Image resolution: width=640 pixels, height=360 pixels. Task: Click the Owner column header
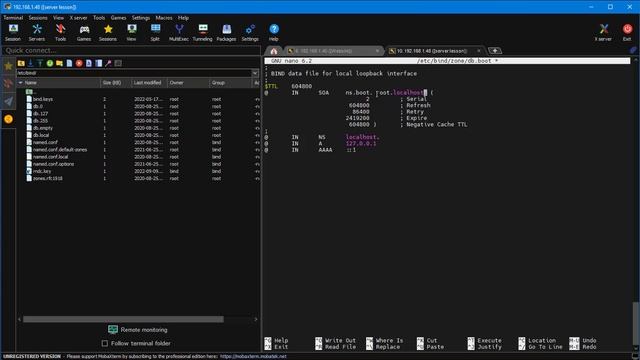point(188,83)
